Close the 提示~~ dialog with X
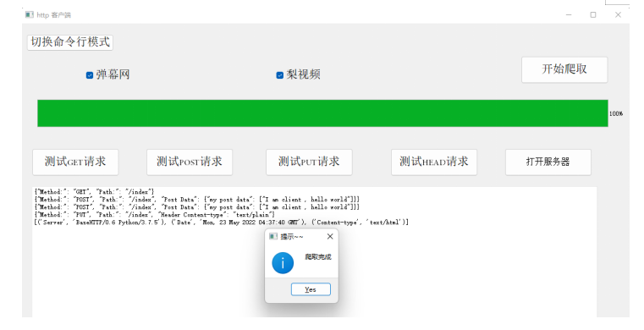 (x=330, y=236)
